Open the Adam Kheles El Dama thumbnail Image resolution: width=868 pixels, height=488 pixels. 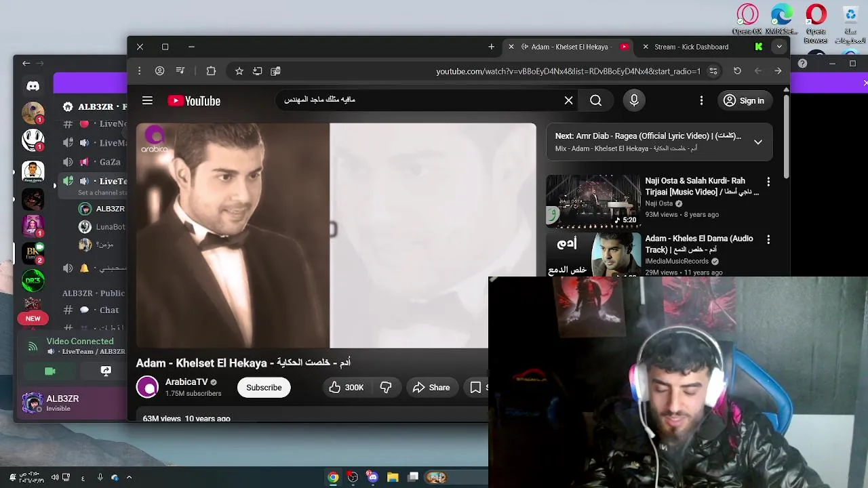pyautogui.click(x=593, y=255)
